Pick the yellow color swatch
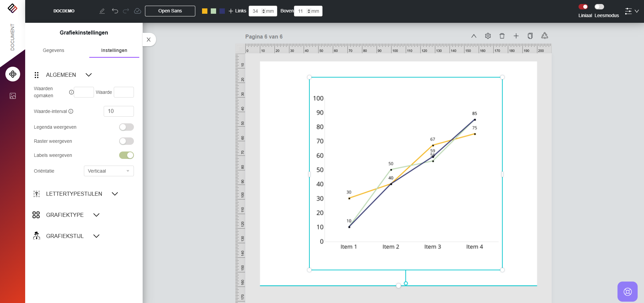This screenshot has height=303, width=644. (x=205, y=11)
